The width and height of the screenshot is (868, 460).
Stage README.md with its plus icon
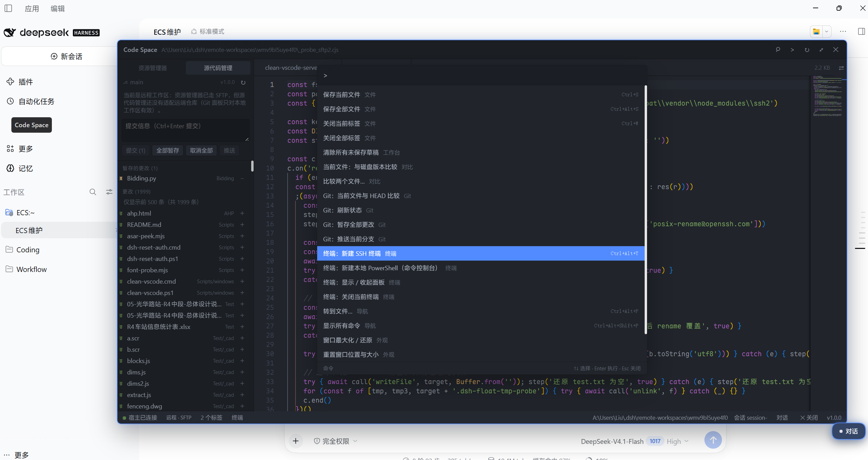[242, 225]
